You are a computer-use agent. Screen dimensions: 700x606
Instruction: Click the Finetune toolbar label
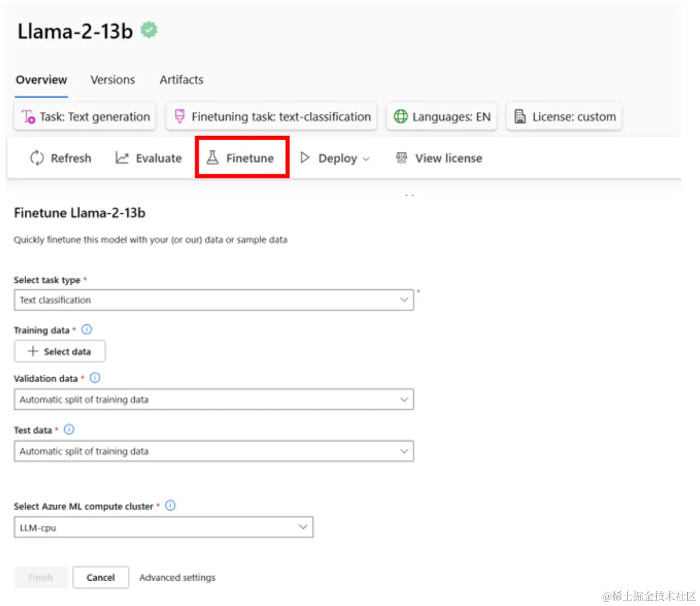pyautogui.click(x=250, y=158)
